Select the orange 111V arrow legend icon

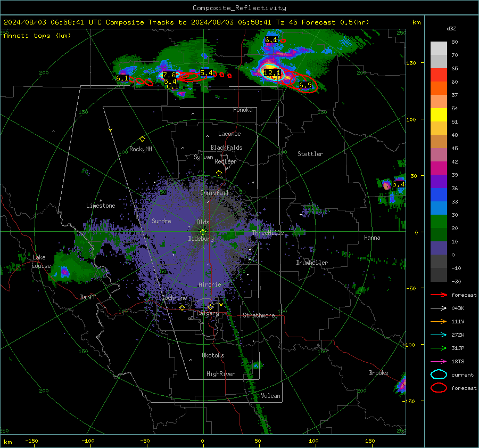pos(439,321)
